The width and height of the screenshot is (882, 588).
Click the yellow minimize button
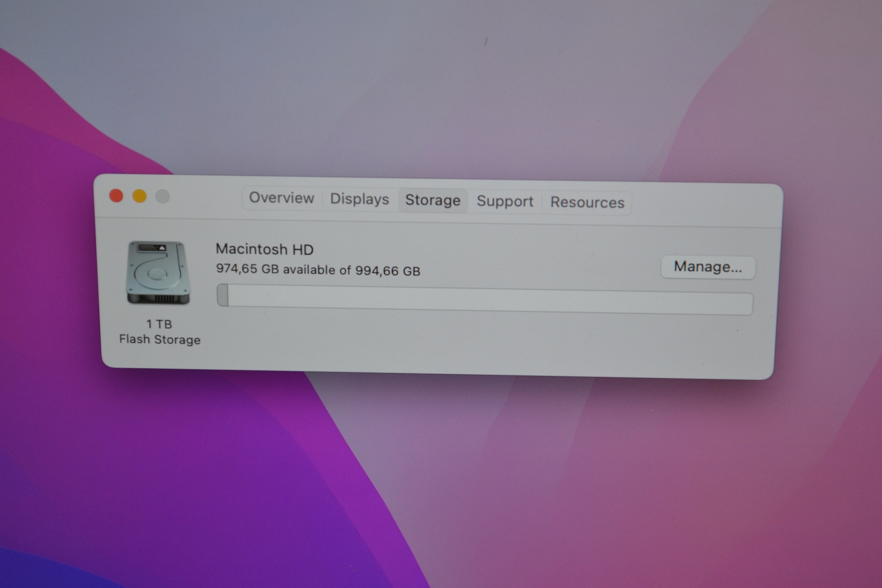[139, 196]
